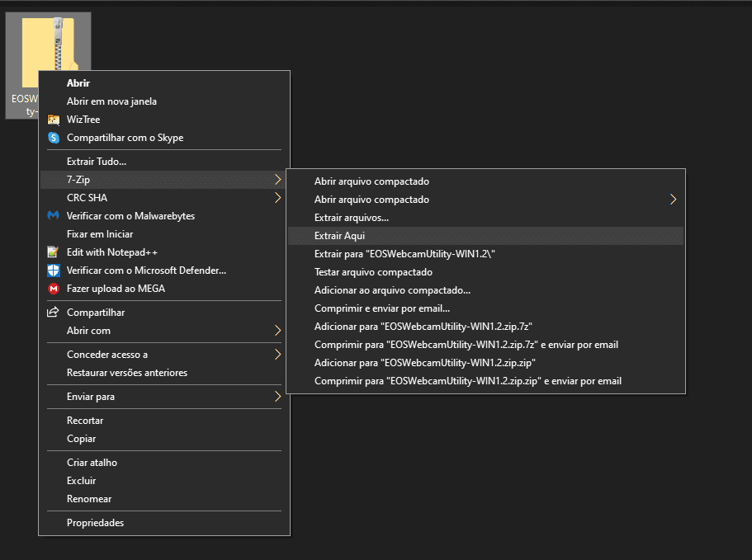The width and height of the screenshot is (752, 560).
Task: Expand second Abrir arquivo compactado arrow
Action: point(673,200)
